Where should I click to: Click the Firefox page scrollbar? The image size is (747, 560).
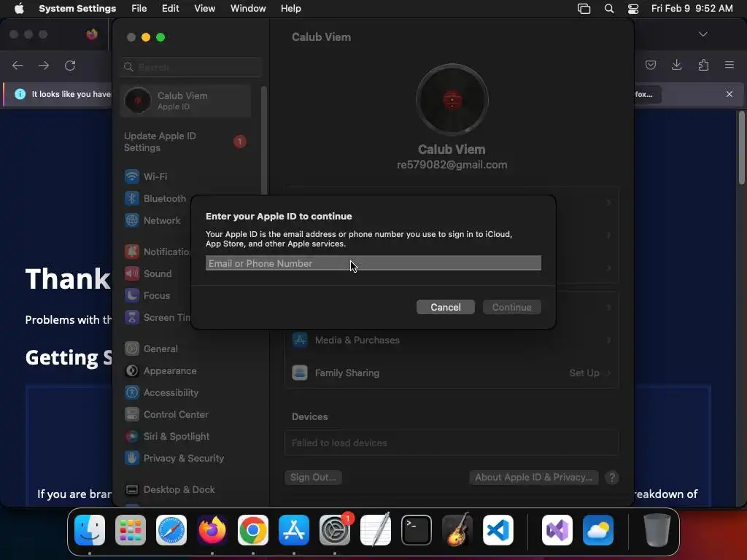tap(741, 147)
